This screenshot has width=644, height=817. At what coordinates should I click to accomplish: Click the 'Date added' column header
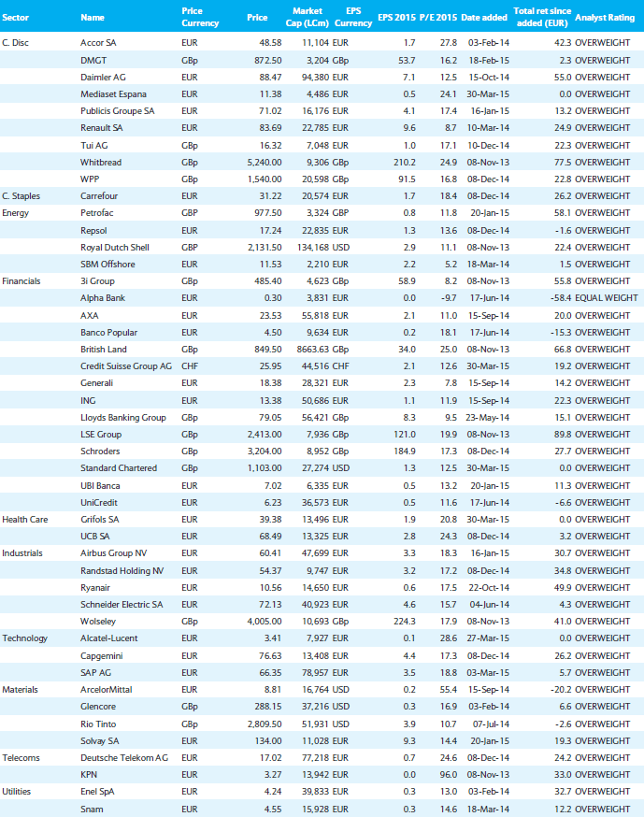(484, 17)
